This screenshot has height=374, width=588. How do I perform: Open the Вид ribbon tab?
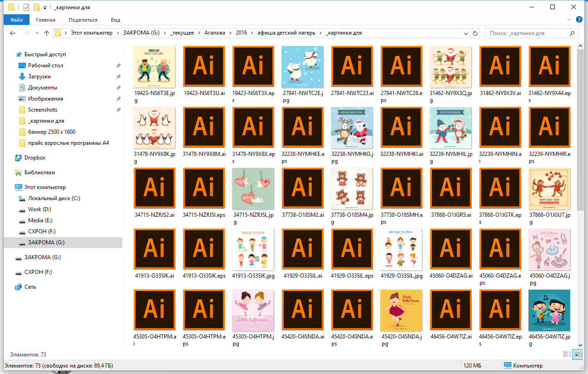coord(115,20)
